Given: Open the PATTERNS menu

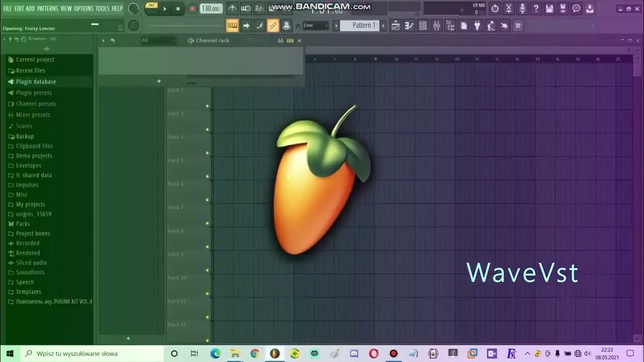Looking at the screenshot, I should point(47,9).
